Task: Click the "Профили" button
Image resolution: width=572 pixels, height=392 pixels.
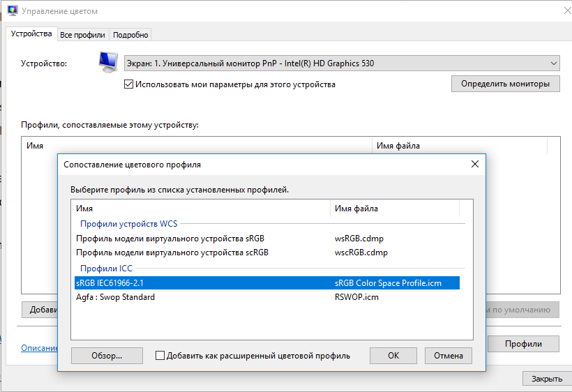Action: [523, 344]
